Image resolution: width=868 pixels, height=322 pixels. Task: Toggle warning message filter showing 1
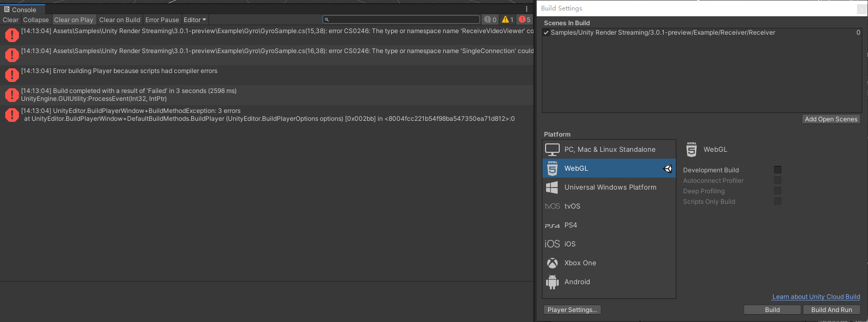pyautogui.click(x=508, y=19)
